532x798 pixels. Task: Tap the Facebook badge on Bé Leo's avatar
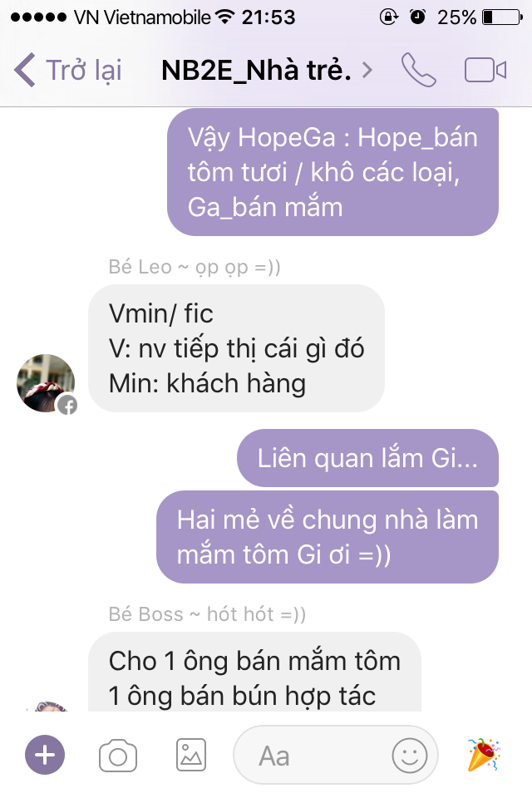coord(67,405)
